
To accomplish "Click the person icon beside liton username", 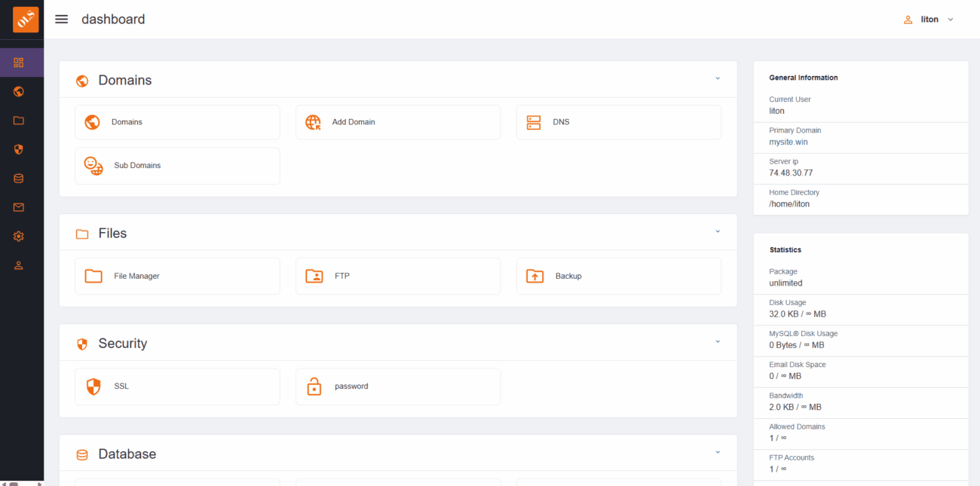I will [908, 19].
